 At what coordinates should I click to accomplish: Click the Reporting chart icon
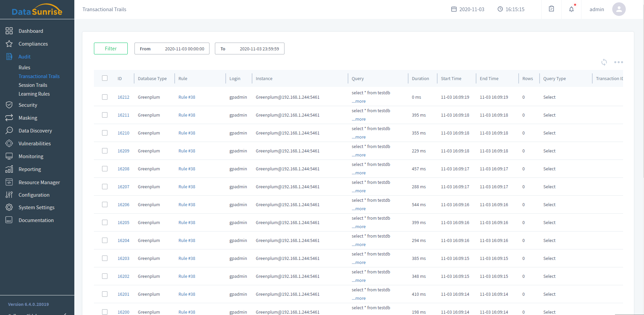tap(9, 169)
